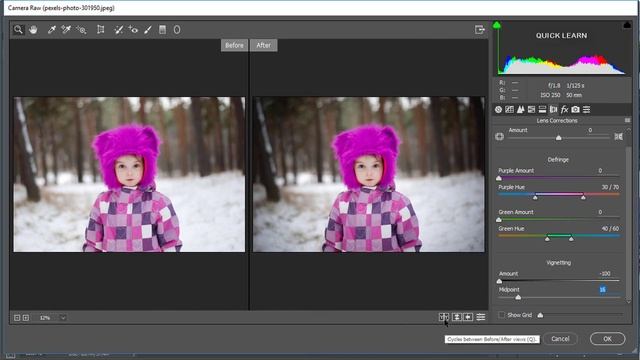Confirm with the OK button

click(x=607, y=339)
